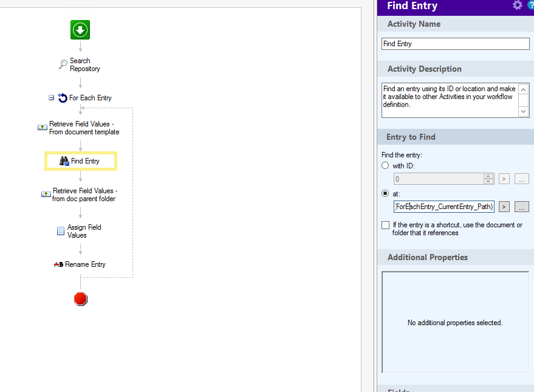Click the Entry to Find section header

tap(456, 137)
